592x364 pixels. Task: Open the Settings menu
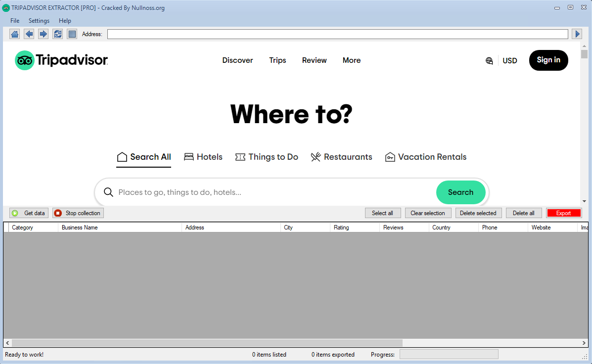point(39,21)
